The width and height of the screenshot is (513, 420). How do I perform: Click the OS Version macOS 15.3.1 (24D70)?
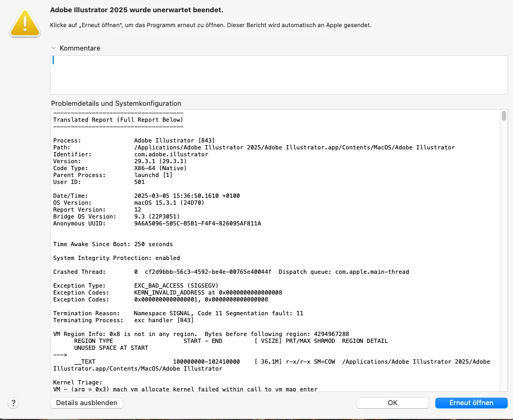[169, 203]
